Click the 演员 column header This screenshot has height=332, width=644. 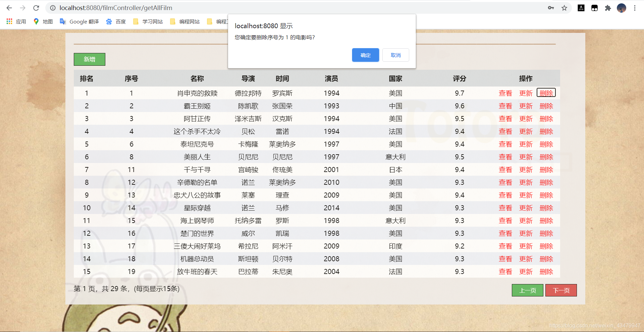tap(331, 78)
